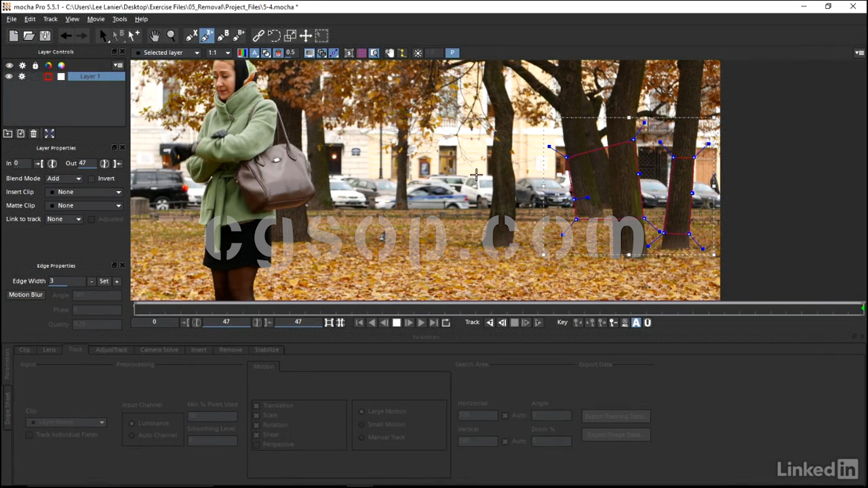Open the Movie menu
This screenshot has height=488, width=868.
click(96, 19)
